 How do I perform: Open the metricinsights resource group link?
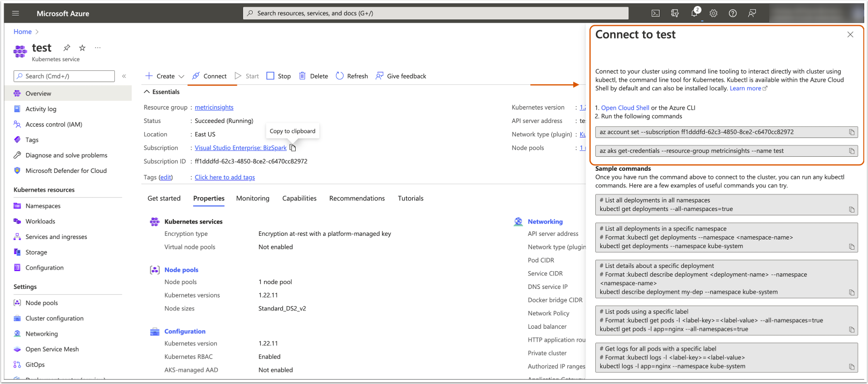click(214, 107)
